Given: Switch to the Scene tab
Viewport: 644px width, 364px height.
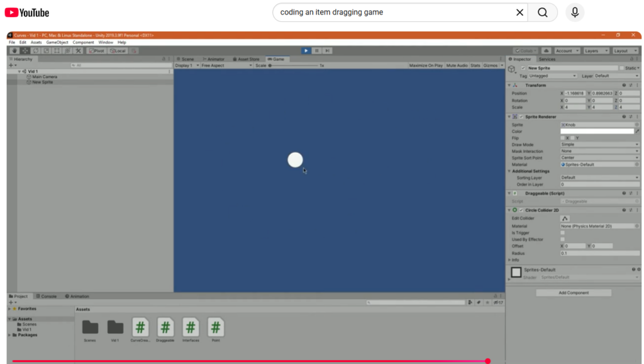Looking at the screenshot, I should click(x=186, y=59).
